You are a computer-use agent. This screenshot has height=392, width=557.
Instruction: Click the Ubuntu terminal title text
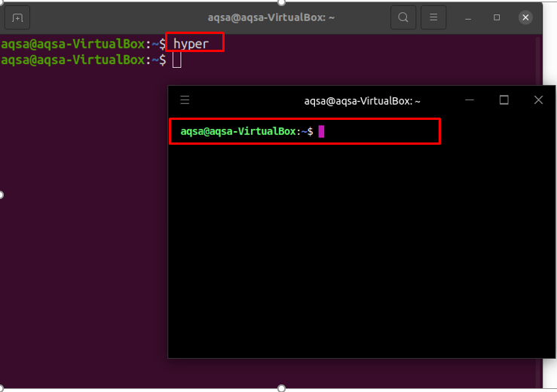tap(271, 17)
